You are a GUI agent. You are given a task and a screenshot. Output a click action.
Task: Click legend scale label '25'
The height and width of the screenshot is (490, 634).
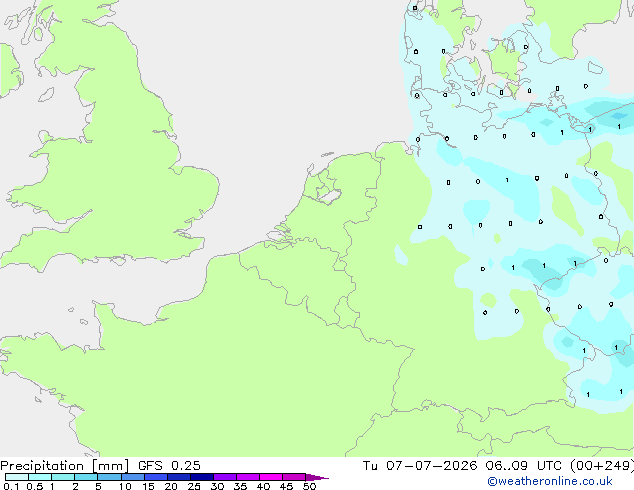(194, 486)
